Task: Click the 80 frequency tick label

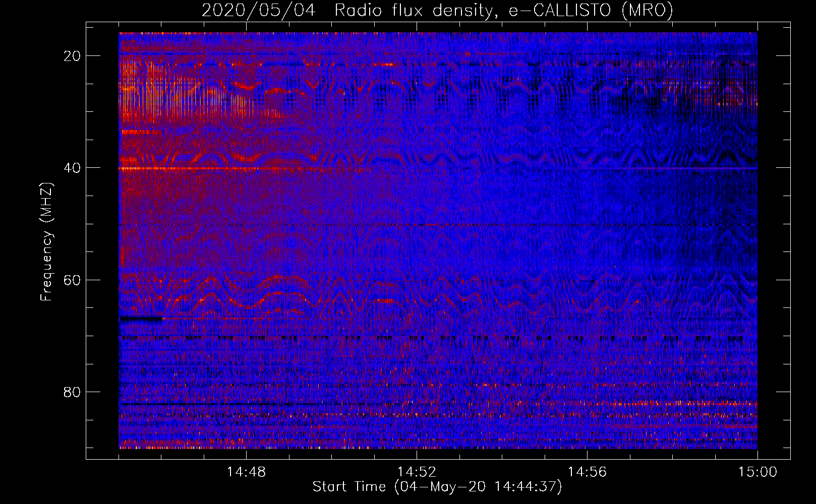Action: coord(72,392)
